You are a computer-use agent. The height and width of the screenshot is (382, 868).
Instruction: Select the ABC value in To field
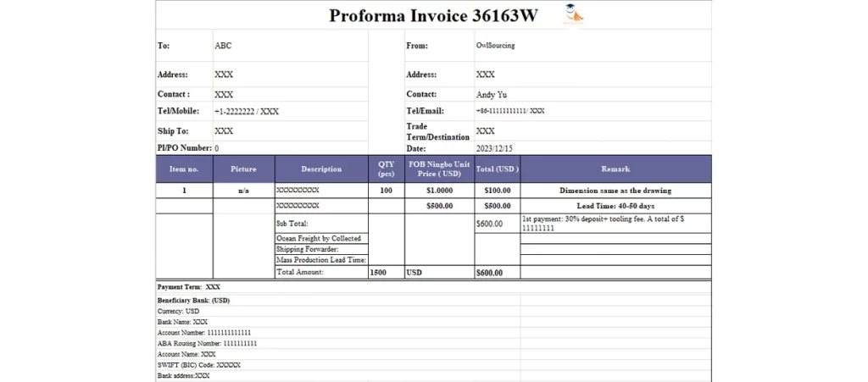[223, 46]
